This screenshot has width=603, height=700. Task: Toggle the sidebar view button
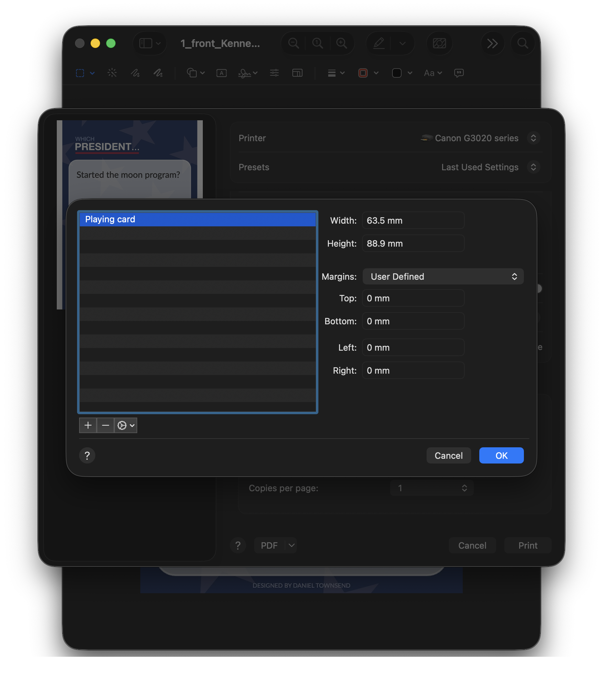[x=146, y=43]
